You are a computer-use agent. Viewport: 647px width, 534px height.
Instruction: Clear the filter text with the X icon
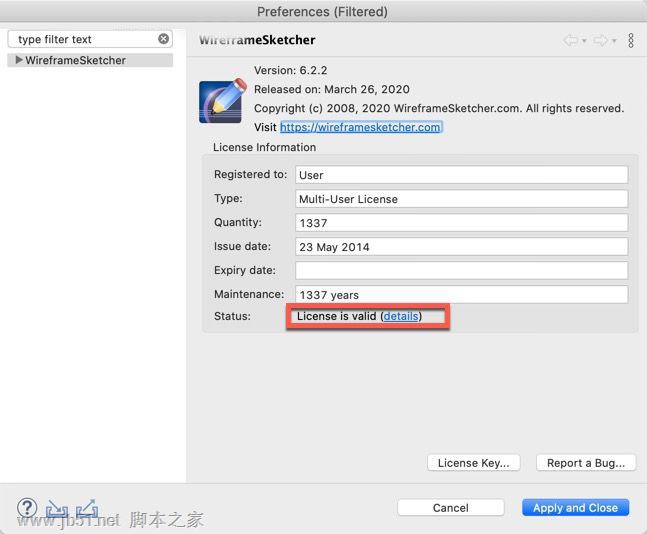163,39
